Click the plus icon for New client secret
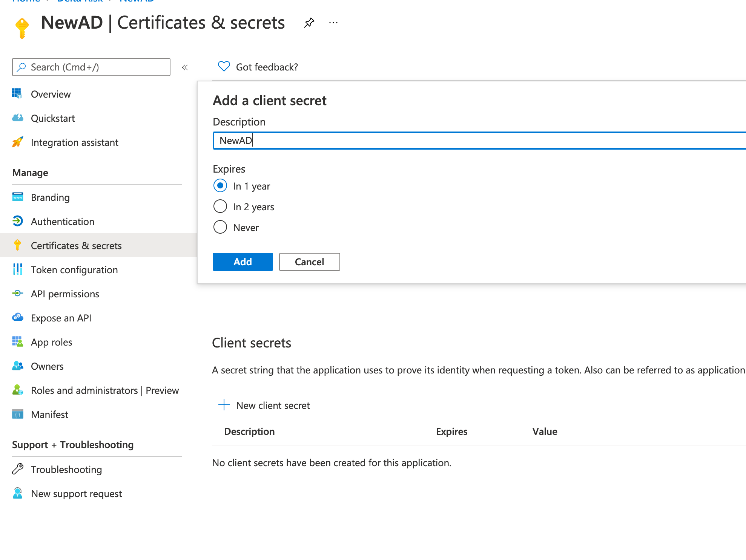This screenshot has width=746, height=560. tap(224, 405)
